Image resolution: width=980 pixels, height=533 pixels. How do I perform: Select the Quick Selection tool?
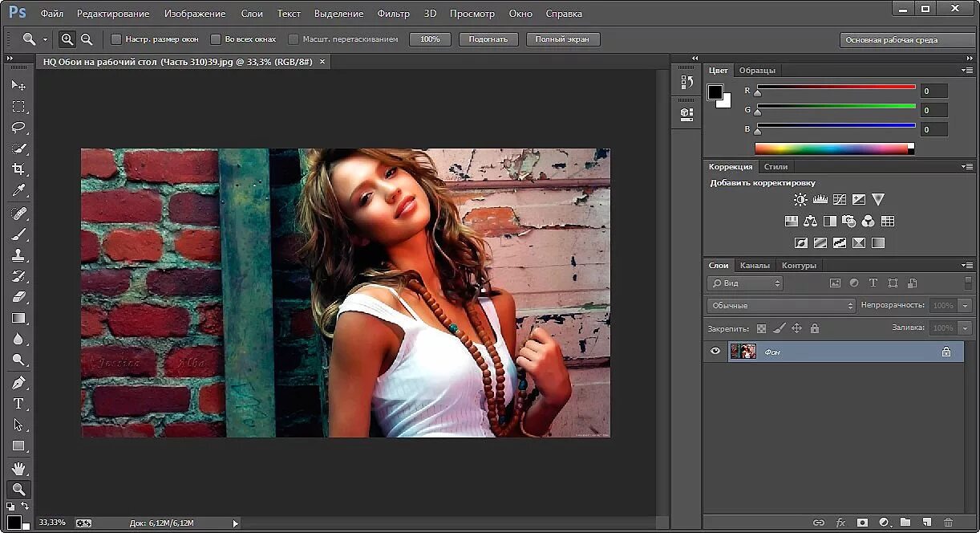[18, 148]
